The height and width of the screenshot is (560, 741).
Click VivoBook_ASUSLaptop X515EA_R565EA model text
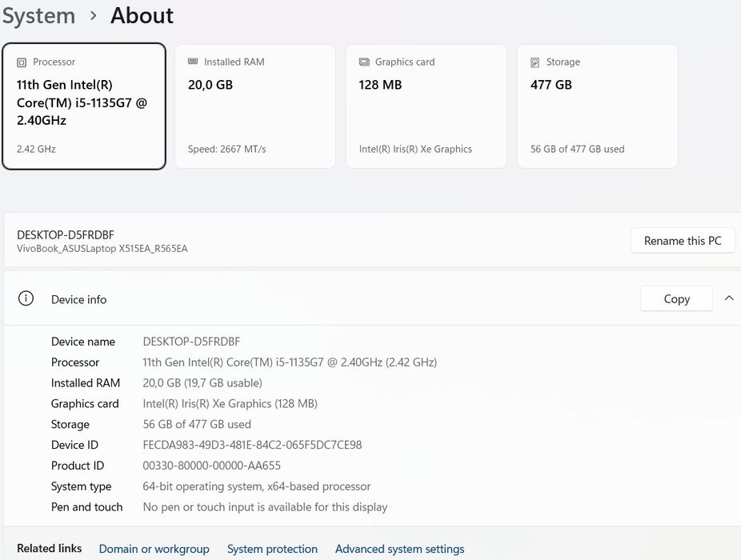[102, 249]
